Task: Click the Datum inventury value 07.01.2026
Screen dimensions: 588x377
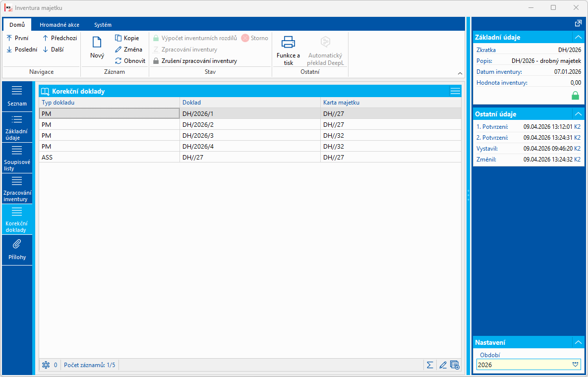Action: (568, 71)
